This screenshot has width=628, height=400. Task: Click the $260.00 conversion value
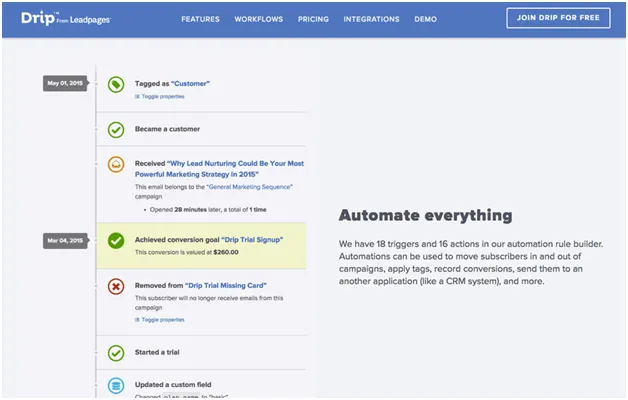(x=226, y=252)
